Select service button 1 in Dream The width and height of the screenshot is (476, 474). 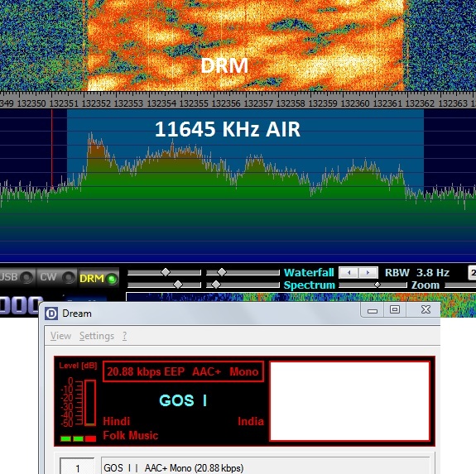click(x=77, y=467)
